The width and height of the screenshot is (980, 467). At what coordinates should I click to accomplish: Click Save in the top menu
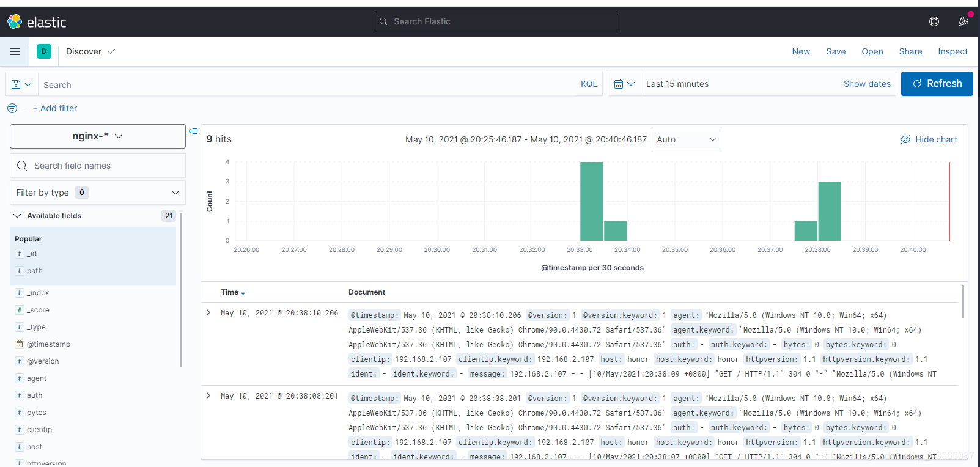[836, 51]
